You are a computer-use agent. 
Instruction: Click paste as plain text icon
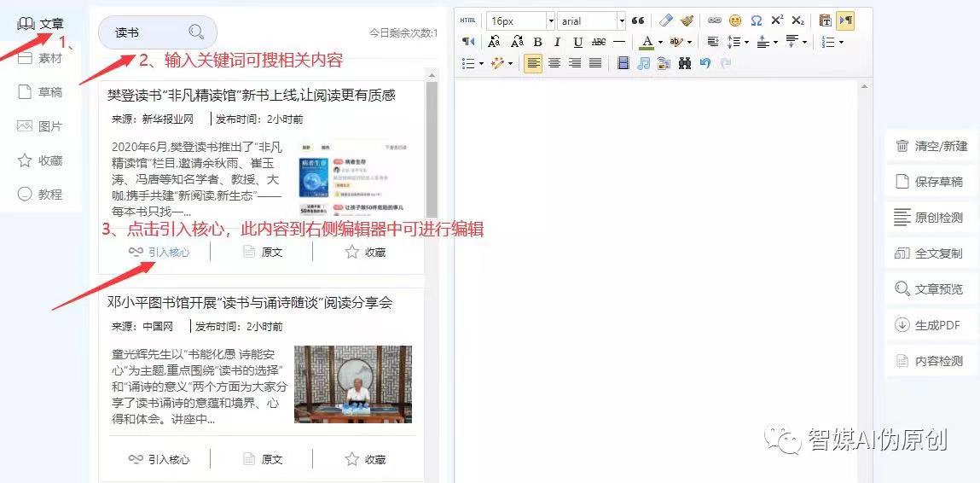[x=825, y=20]
